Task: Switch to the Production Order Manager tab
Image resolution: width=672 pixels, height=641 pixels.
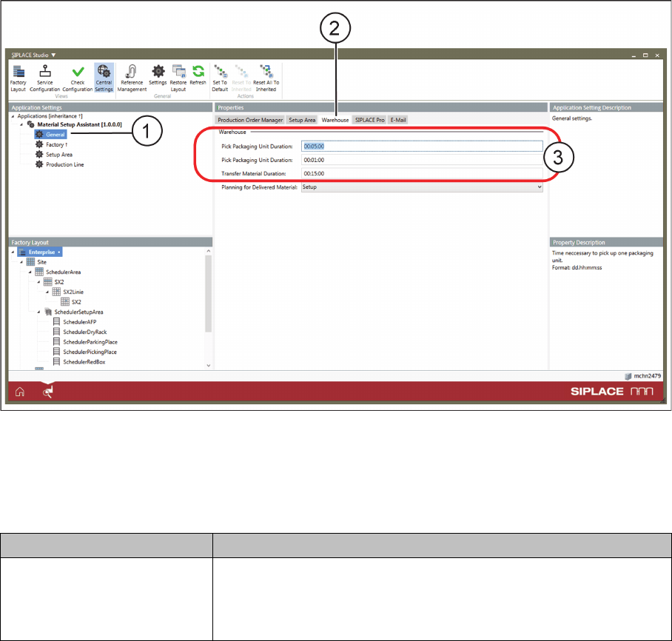Action: pos(250,120)
